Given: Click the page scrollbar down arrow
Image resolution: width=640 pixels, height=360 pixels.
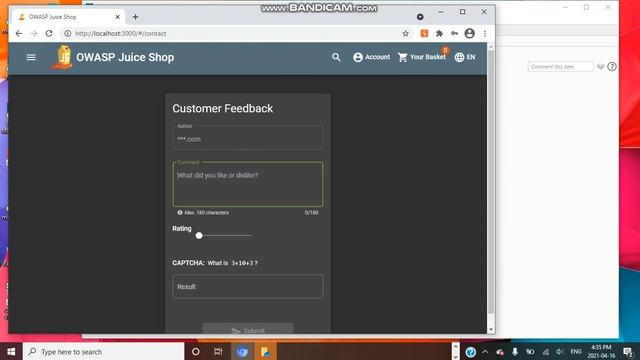Looking at the screenshot, I should point(491,329).
